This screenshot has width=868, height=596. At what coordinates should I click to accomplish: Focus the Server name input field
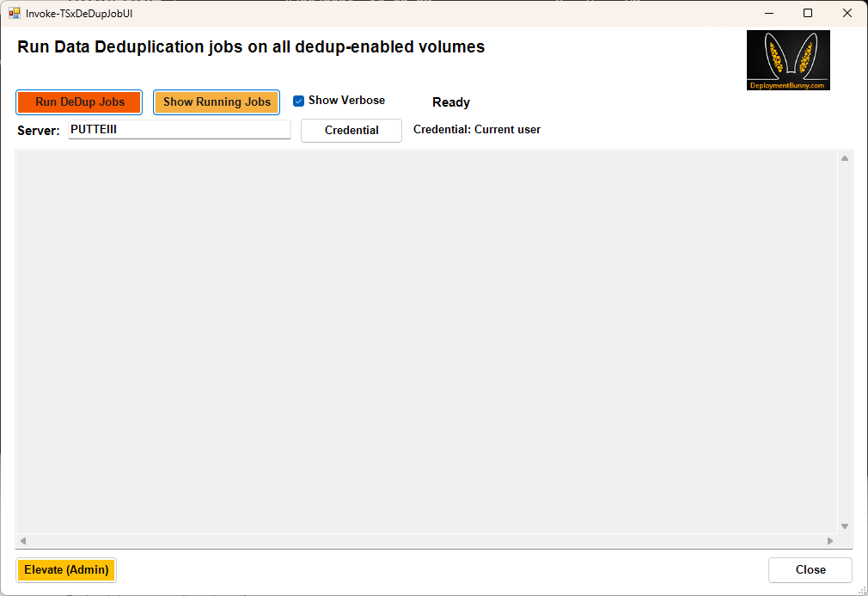point(180,130)
